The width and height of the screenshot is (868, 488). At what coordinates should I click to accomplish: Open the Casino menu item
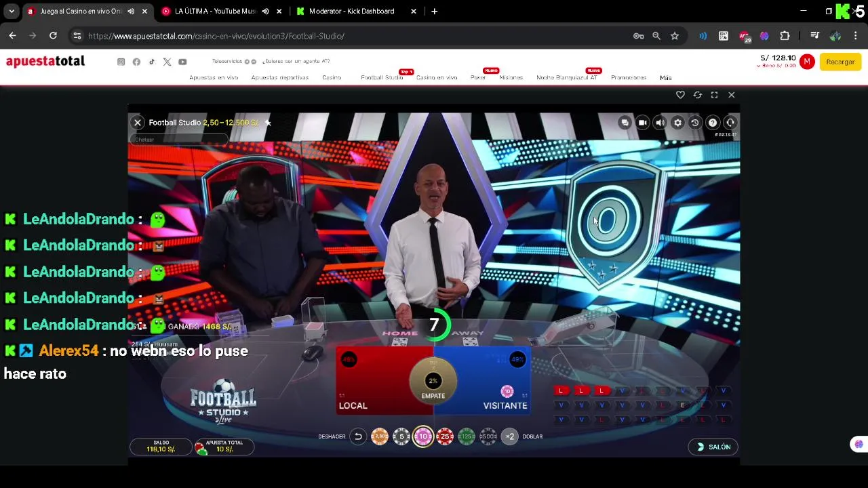click(x=332, y=77)
